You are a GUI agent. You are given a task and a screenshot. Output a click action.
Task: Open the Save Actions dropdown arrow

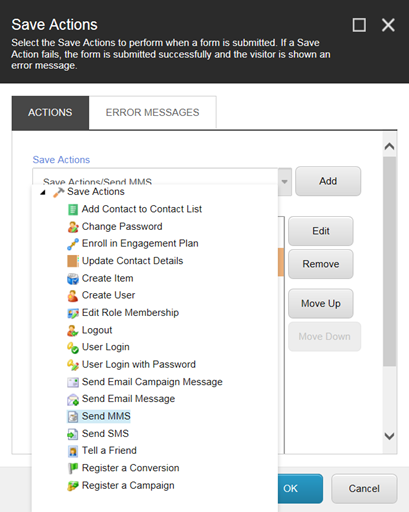click(x=284, y=182)
